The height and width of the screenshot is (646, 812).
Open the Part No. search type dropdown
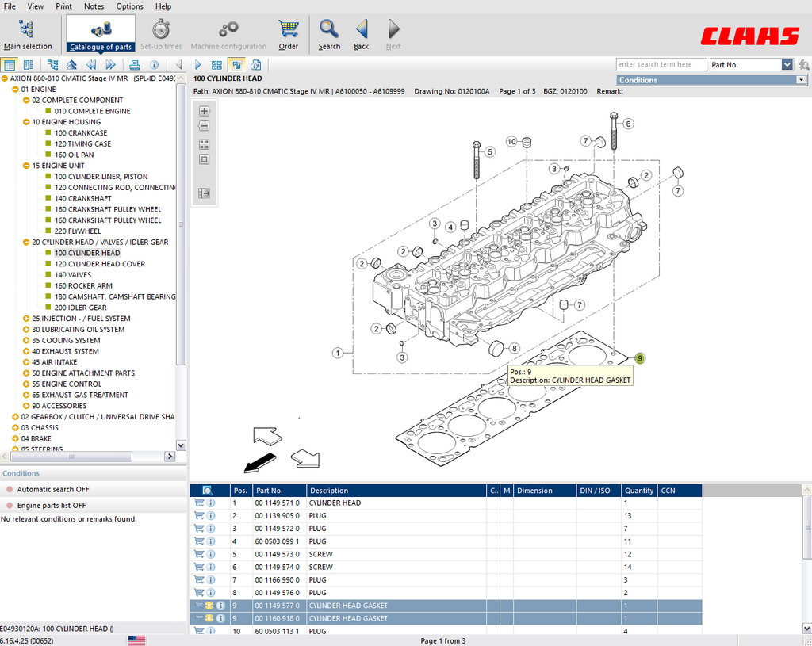pos(787,65)
